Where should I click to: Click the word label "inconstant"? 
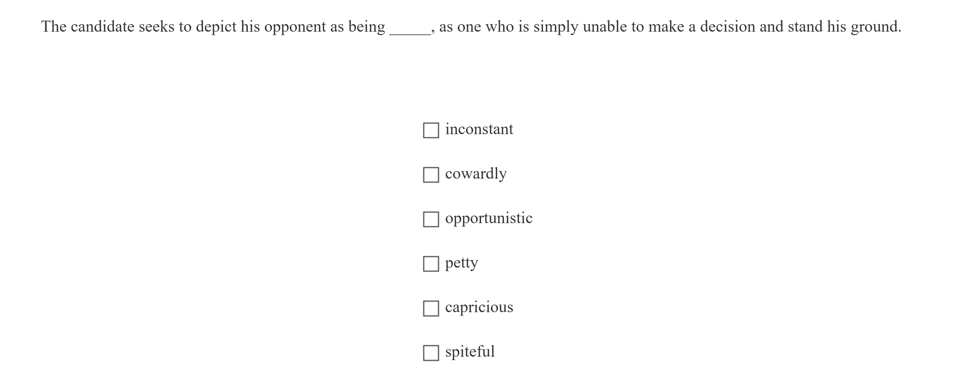pyautogui.click(x=479, y=129)
